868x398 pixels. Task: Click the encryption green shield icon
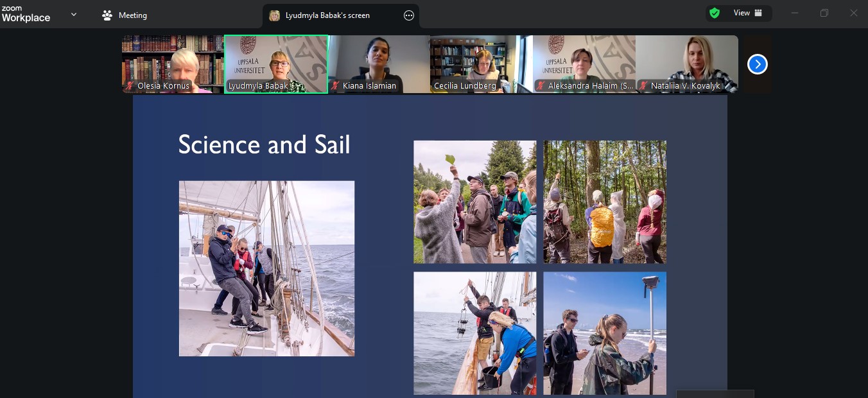coord(715,13)
